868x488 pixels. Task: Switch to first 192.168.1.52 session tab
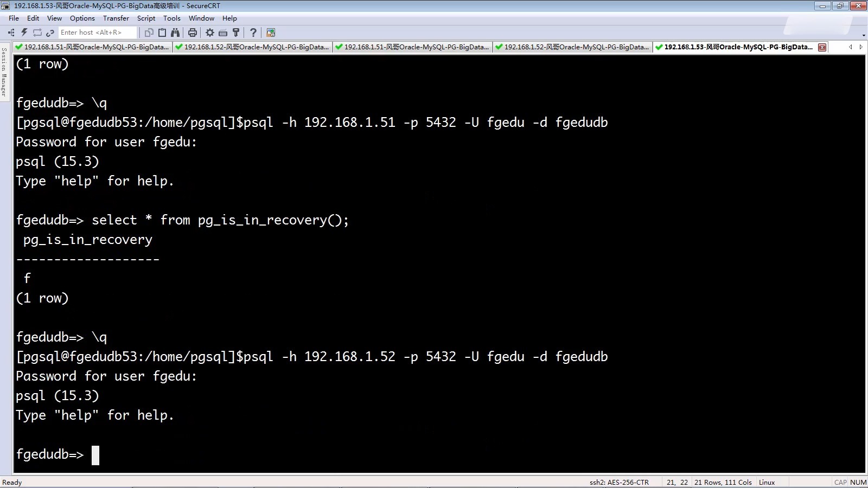[x=252, y=47]
